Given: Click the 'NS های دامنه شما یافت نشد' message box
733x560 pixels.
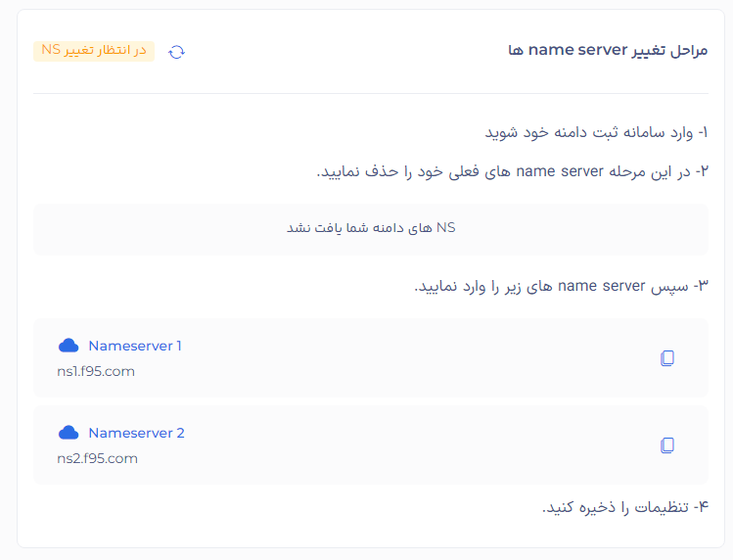Looking at the screenshot, I should (x=371, y=228).
